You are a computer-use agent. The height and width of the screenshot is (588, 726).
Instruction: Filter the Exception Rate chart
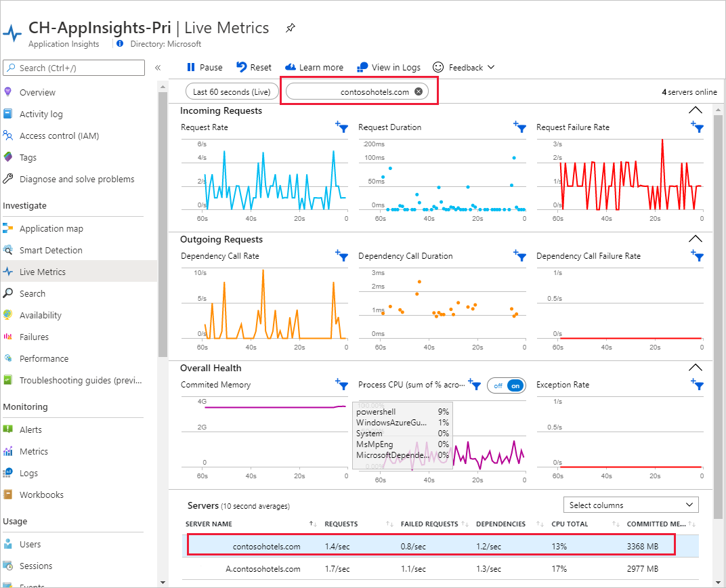(697, 385)
